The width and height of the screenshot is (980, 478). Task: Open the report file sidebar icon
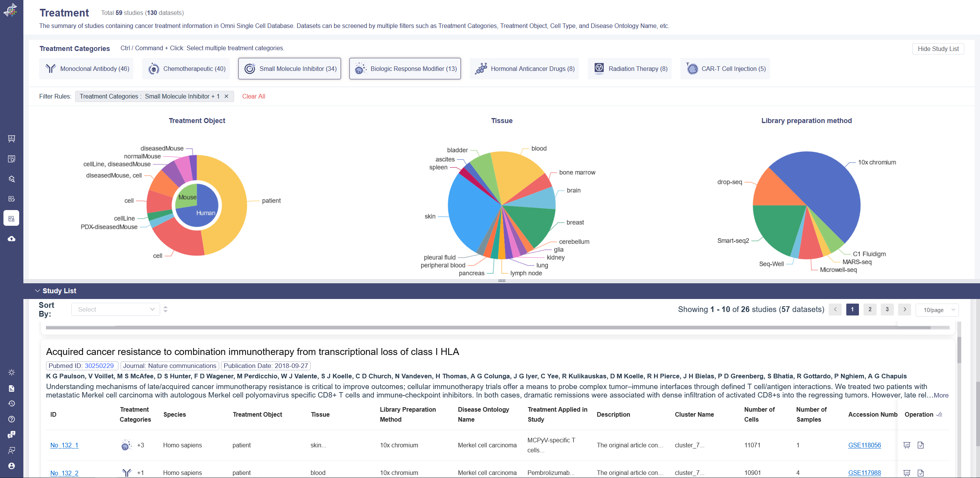point(11,388)
